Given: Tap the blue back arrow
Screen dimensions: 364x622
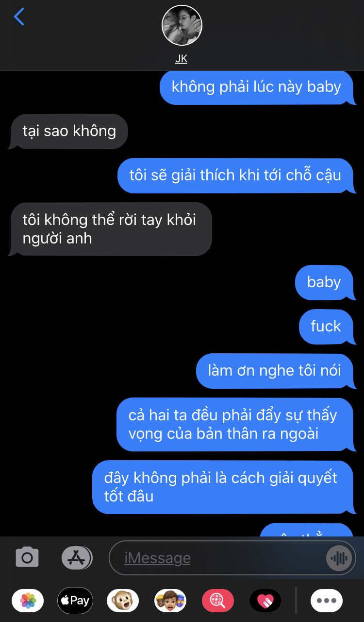Looking at the screenshot, I should (x=19, y=17).
